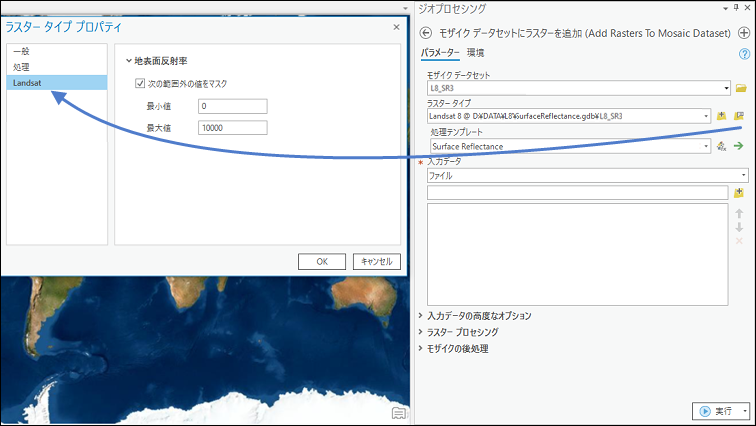
Task: Click the raster type browse icon
Action: click(x=722, y=116)
